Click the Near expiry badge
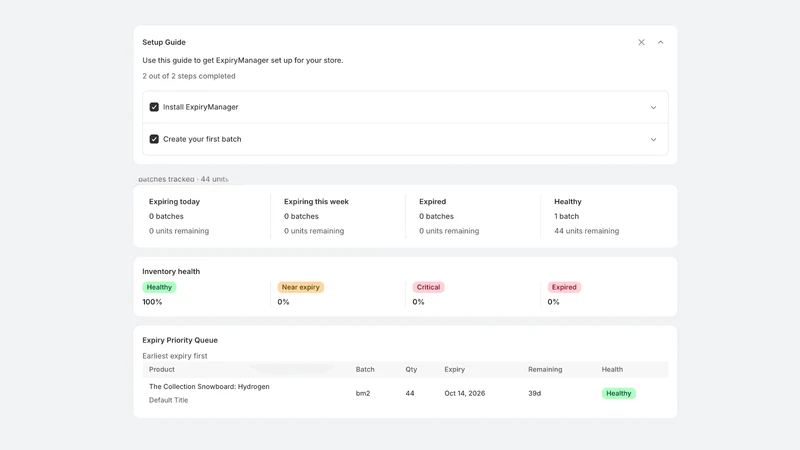Viewport: 800px width, 450px height. tap(301, 287)
